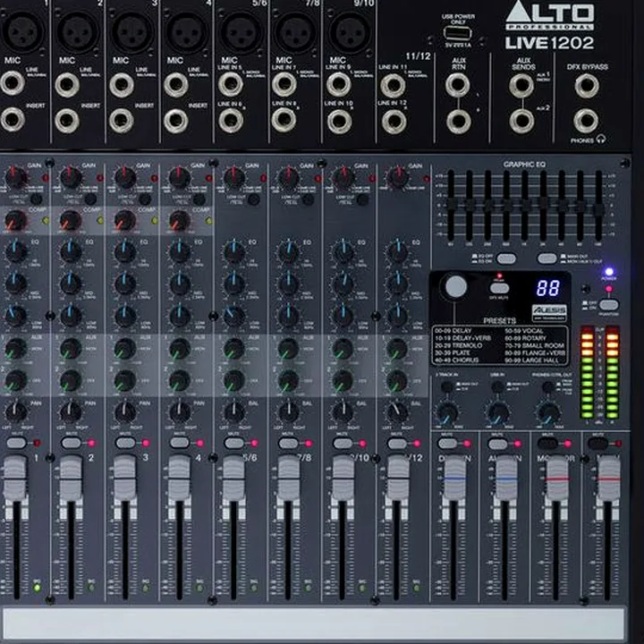Click the PHONES/CTRL OUT level knob

[x=549, y=412]
